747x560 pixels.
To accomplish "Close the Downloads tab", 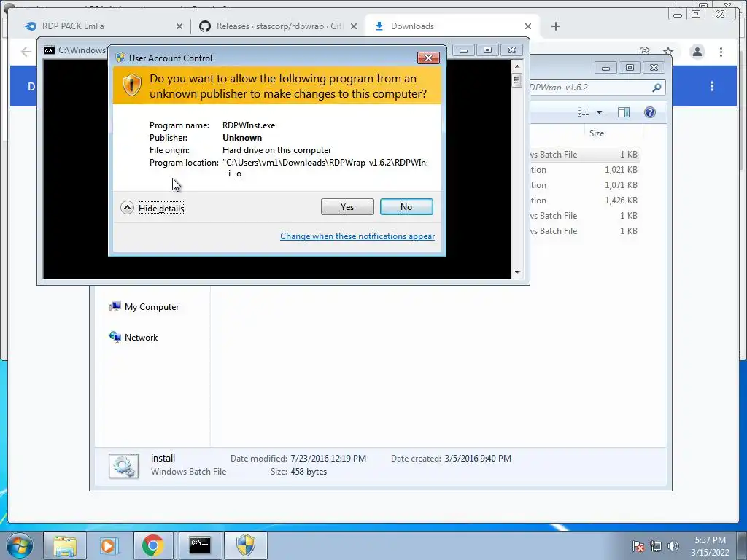I will click(x=528, y=26).
